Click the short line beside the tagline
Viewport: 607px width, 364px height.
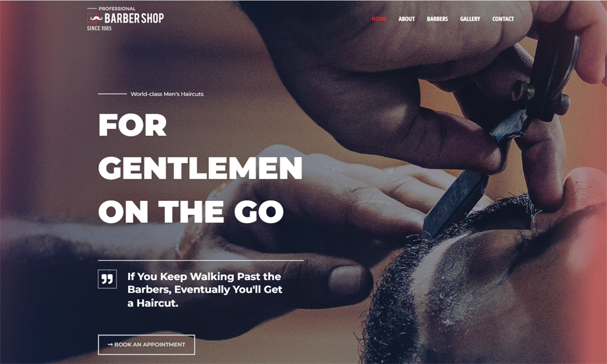point(113,94)
